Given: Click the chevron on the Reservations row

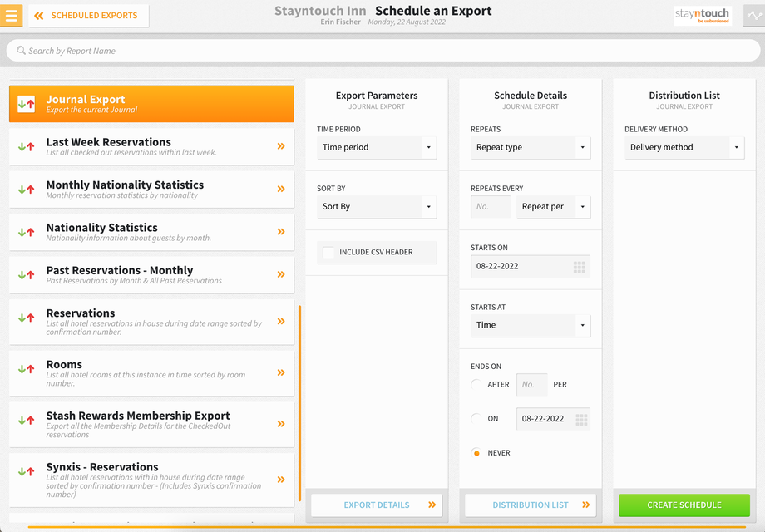Looking at the screenshot, I should click(281, 322).
